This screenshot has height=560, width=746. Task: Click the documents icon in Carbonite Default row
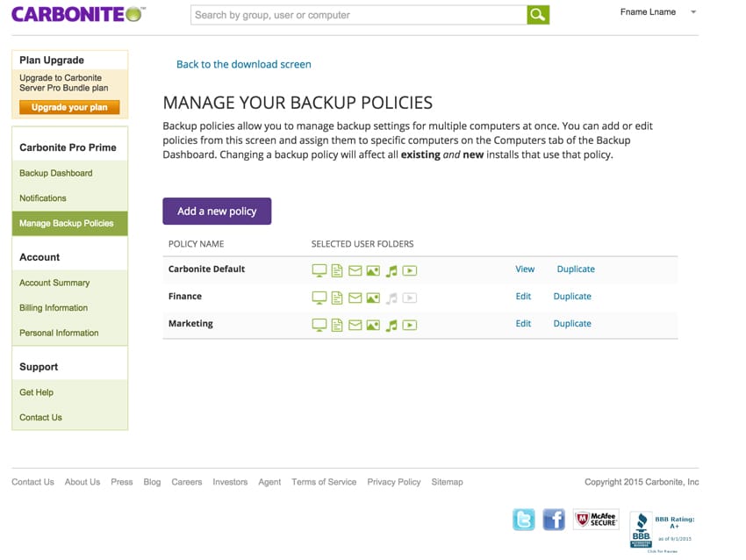point(337,270)
